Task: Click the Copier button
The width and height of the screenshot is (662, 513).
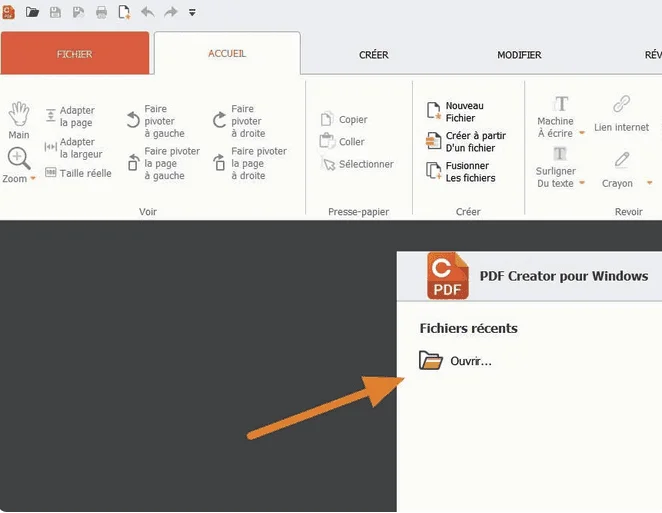Action: [x=344, y=119]
